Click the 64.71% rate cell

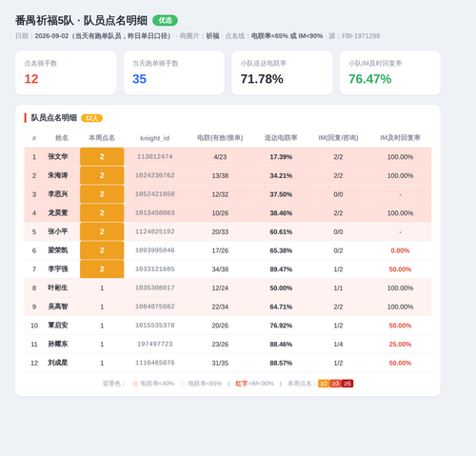pos(281,307)
